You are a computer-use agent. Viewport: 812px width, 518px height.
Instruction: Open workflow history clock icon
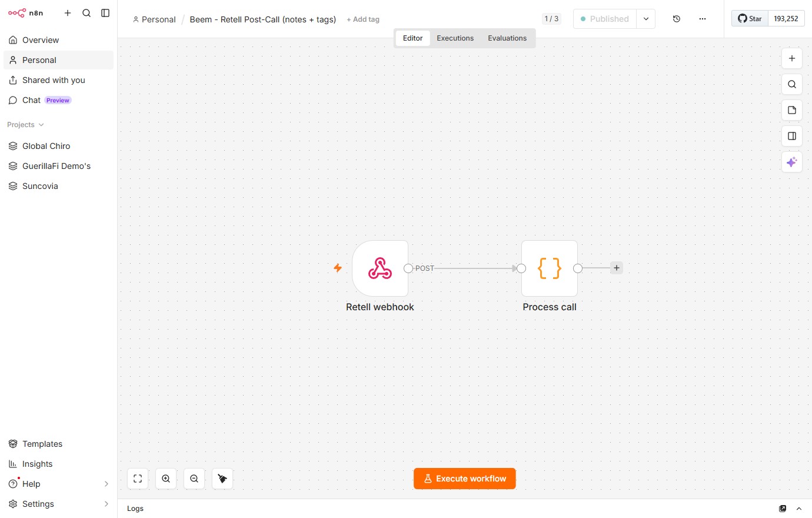(677, 19)
